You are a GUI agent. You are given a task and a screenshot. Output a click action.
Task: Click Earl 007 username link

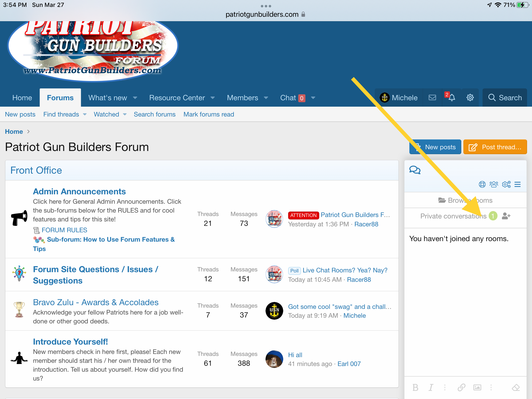click(349, 364)
